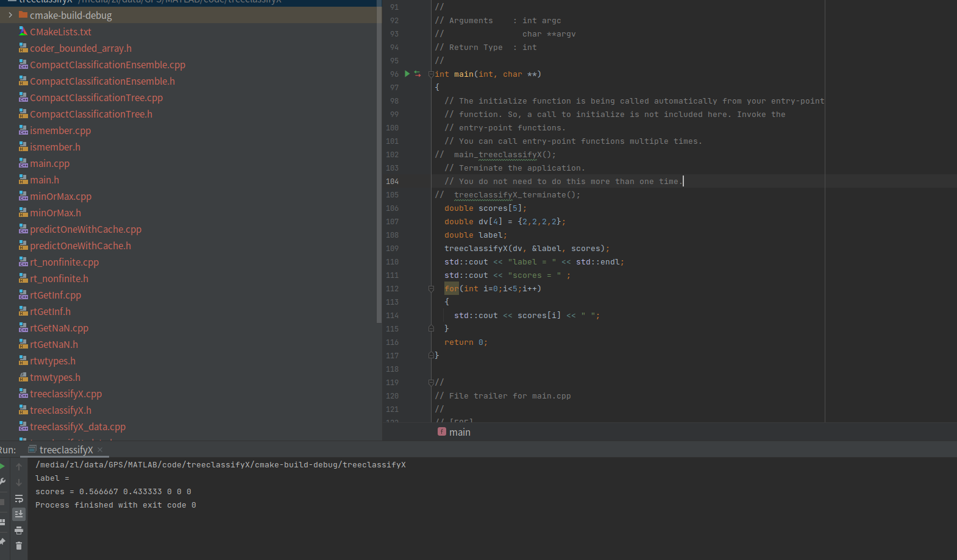Select the cmake-build-debug folder

(x=71, y=15)
